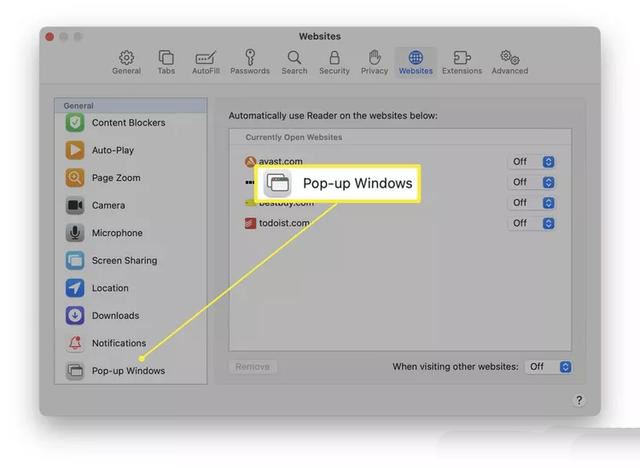This screenshot has width=640, height=468.
Task: Choose Page Zoom from the sidebar
Action: pos(116,178)
